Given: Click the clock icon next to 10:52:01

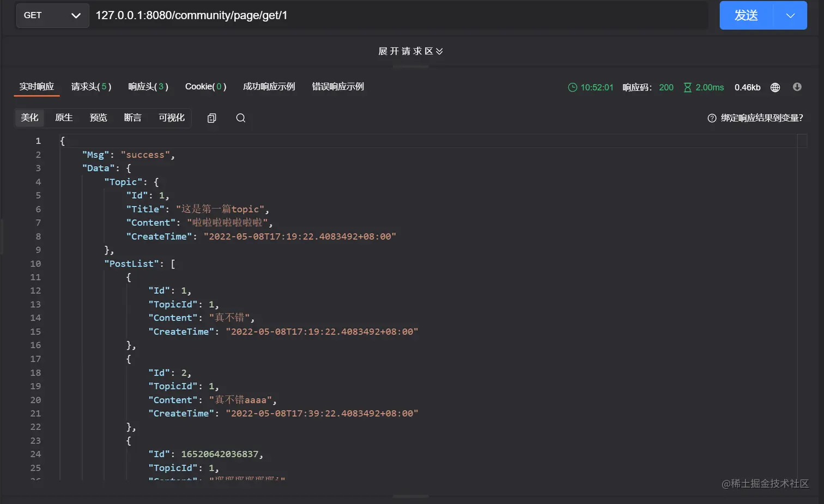Looking at the screenshot, I should pyautogui.click(x=572, y=87).
